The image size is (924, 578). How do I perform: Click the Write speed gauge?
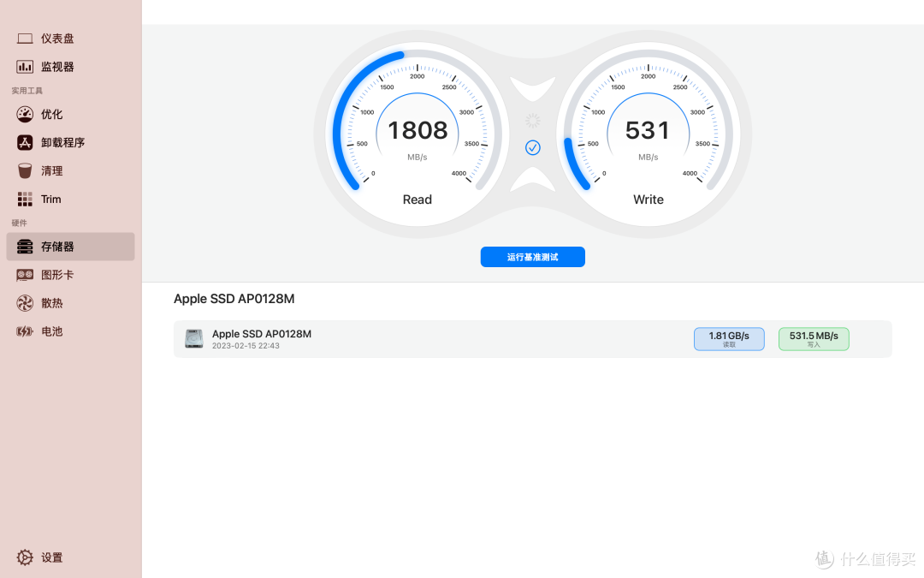tap(649, 134)
